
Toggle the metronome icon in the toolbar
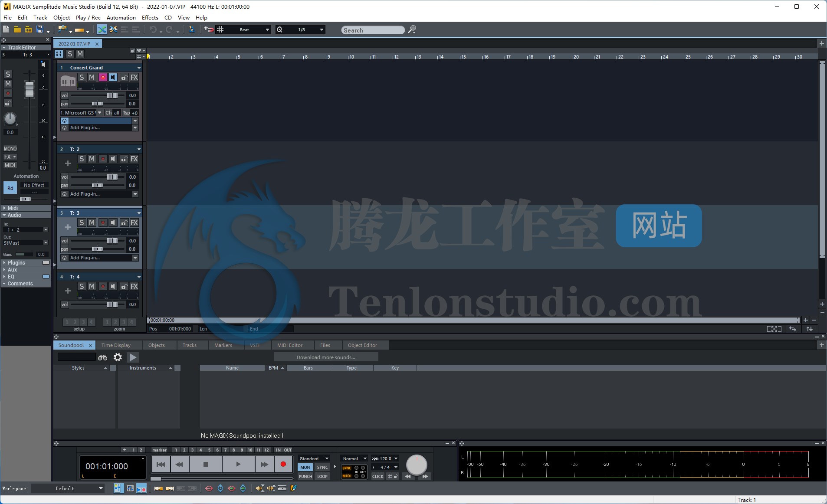pos(191,29)
